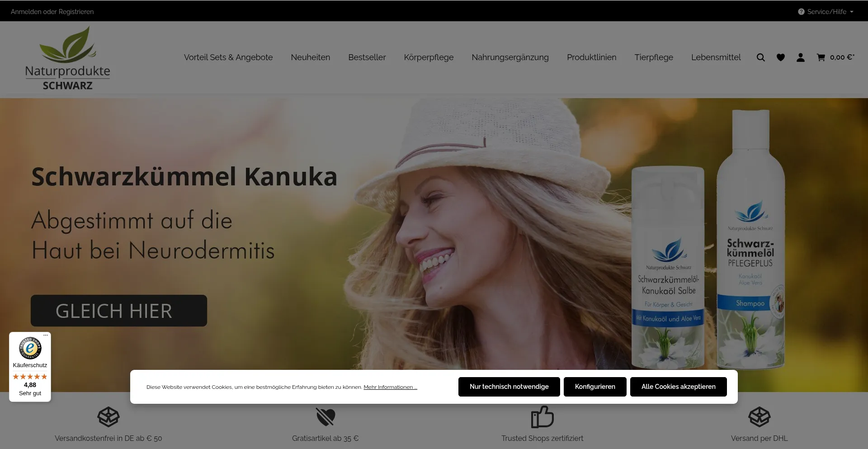The height and width of the screenshot is (449, 868).
Task: Go to Vorteil Sets & Angebote
Action: tap(228, 57)
